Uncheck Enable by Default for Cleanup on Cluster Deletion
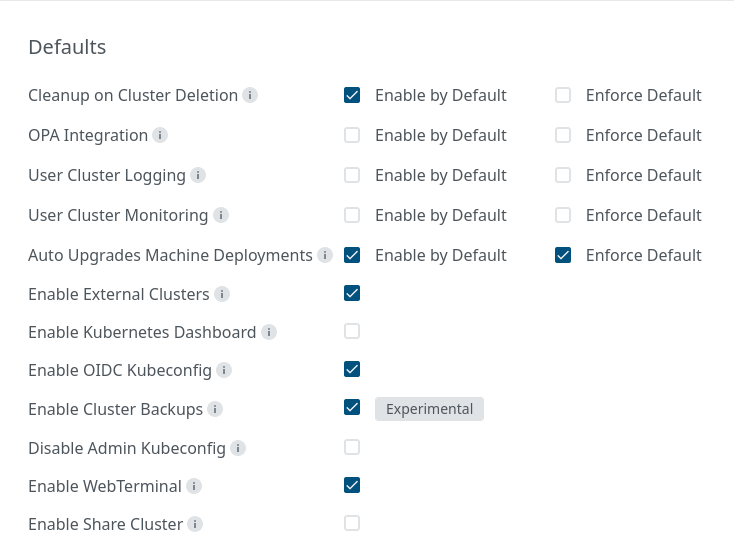Image resolution: width=734 pixels, height=549 pixels. point(352,95)
